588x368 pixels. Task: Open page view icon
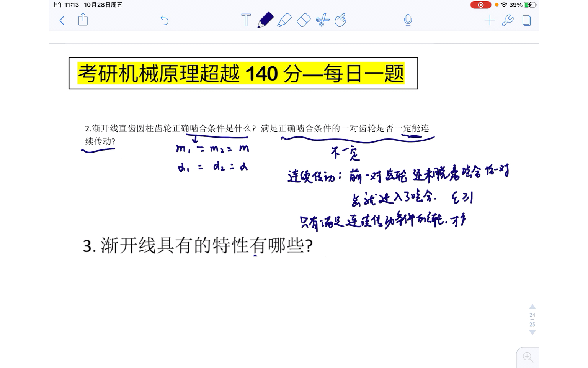(x=527, y=20)
